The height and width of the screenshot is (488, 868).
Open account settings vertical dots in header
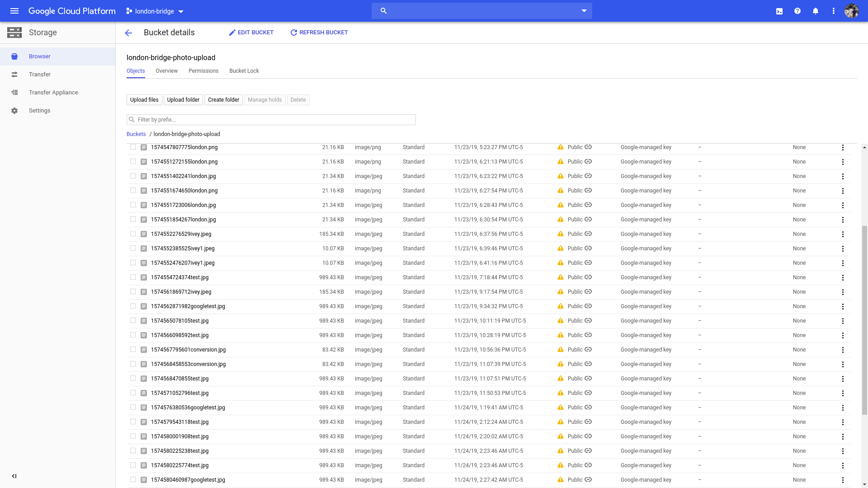point(834,11)
